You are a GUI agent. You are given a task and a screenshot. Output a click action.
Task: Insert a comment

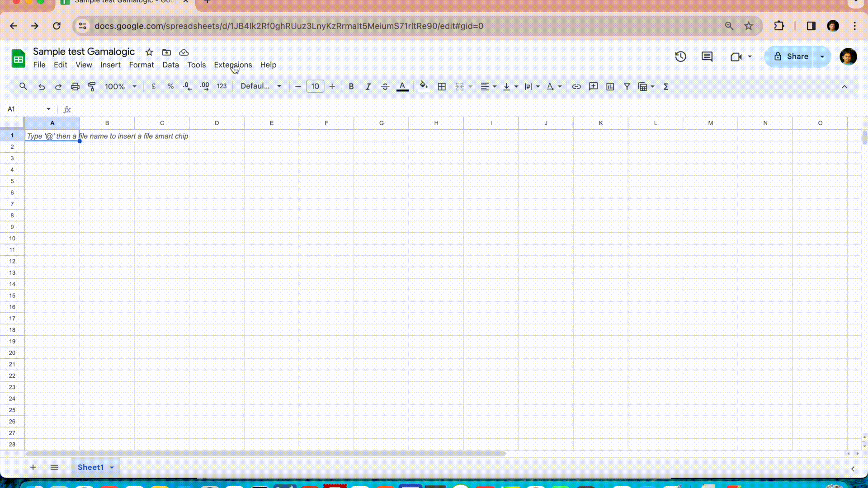pos(593,86)
